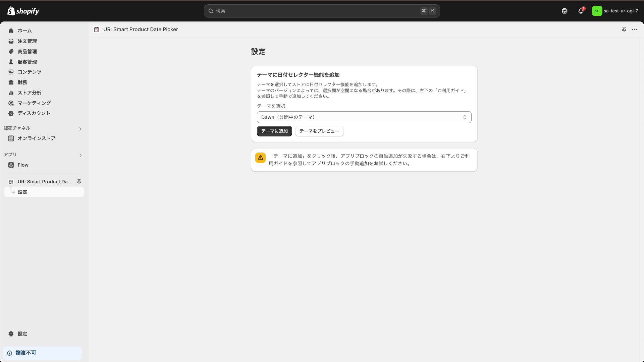The image size is (644, 362).
Task: Click the date picker app icon in header
Action: tap(97, 29)
